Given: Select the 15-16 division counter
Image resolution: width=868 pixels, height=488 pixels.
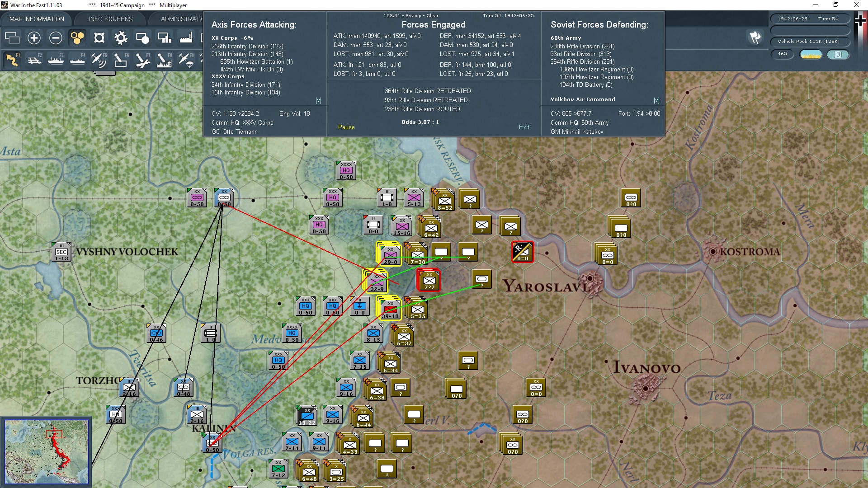Looking at the screenshot, I should 402,226.
